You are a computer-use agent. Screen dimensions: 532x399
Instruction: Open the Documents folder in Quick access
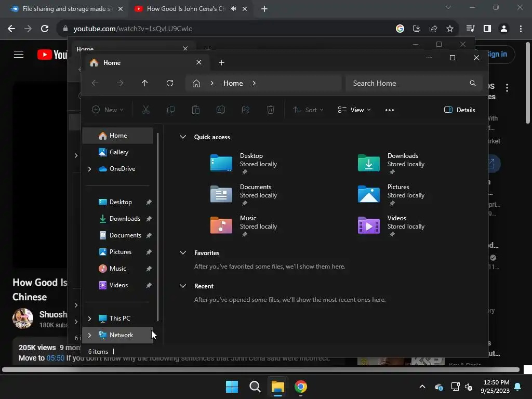coord(244,195)
